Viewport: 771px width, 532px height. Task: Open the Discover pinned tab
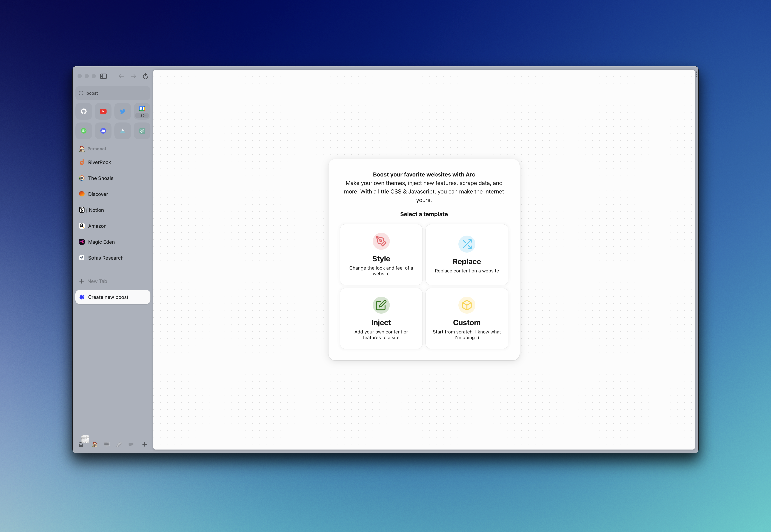[113, 194]
